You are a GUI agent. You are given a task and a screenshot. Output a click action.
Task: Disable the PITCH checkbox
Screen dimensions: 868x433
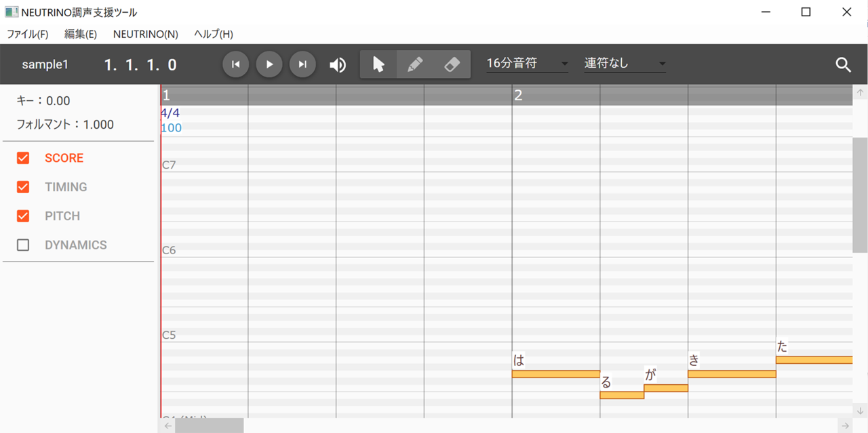pyautogui.click(x=23, y=216)
